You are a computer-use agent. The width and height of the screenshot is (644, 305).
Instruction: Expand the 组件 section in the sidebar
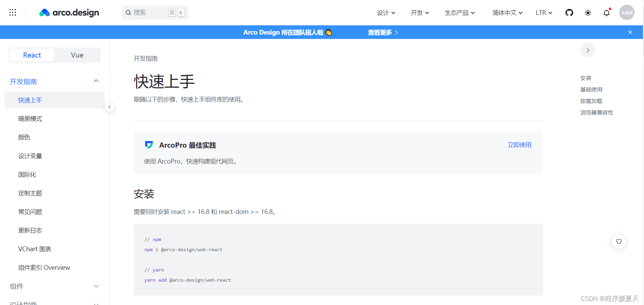pyautogui.click(x=54, y=286)
